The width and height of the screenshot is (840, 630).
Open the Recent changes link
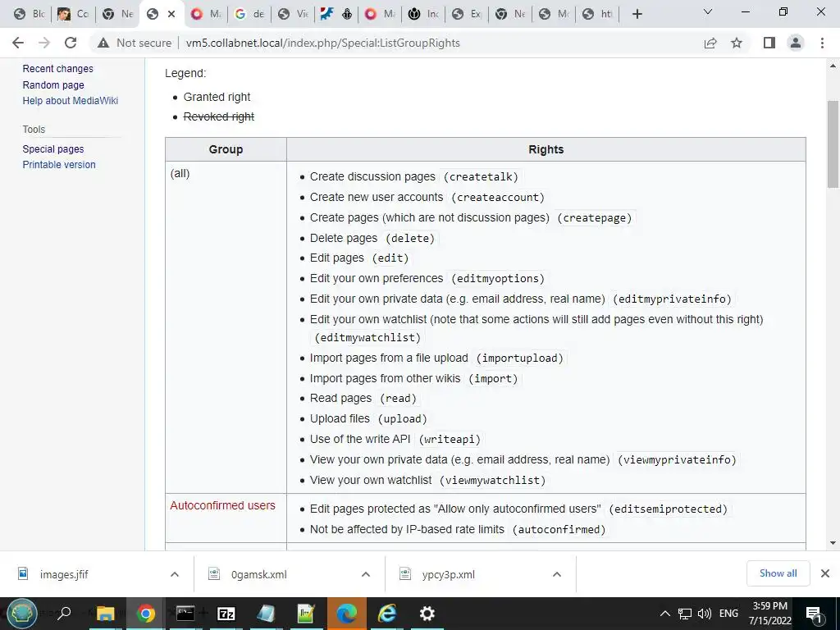click(58, 69)
